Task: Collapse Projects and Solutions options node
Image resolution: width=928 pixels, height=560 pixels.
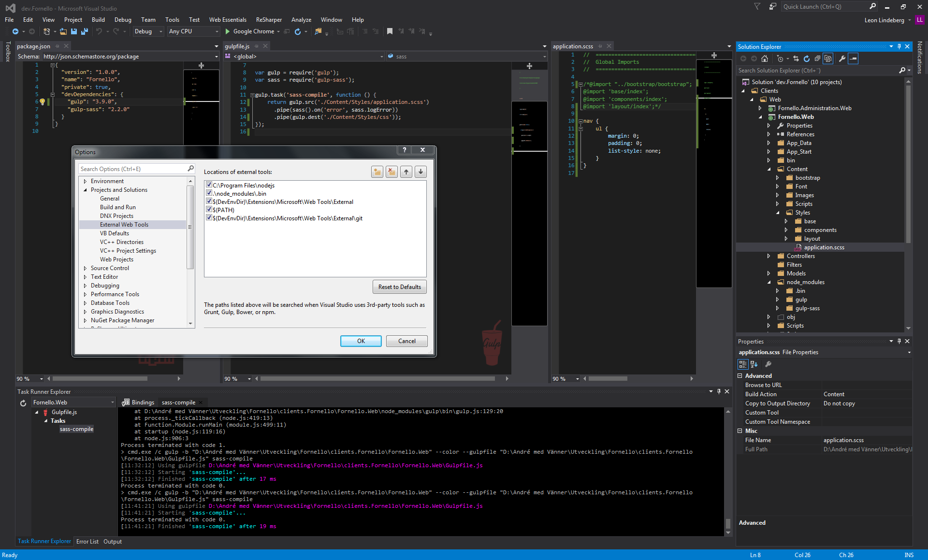Action: coord(86,190)
